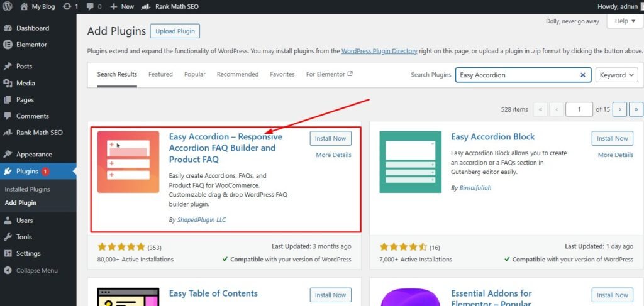Switch to Recommended tab
The height and width of the screenshot is (306, 644).
click(x=238, y=74)
